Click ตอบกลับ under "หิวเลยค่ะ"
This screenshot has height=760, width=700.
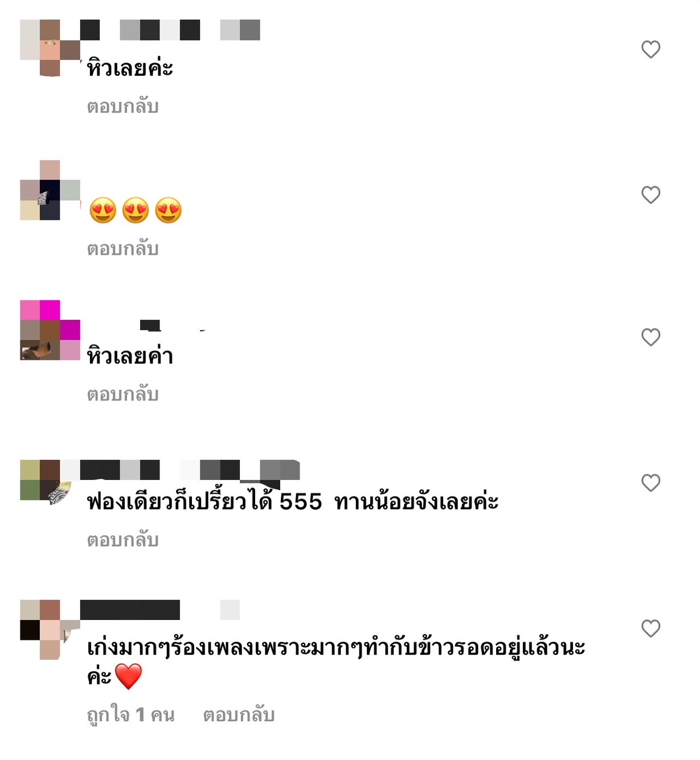point(122,106)
